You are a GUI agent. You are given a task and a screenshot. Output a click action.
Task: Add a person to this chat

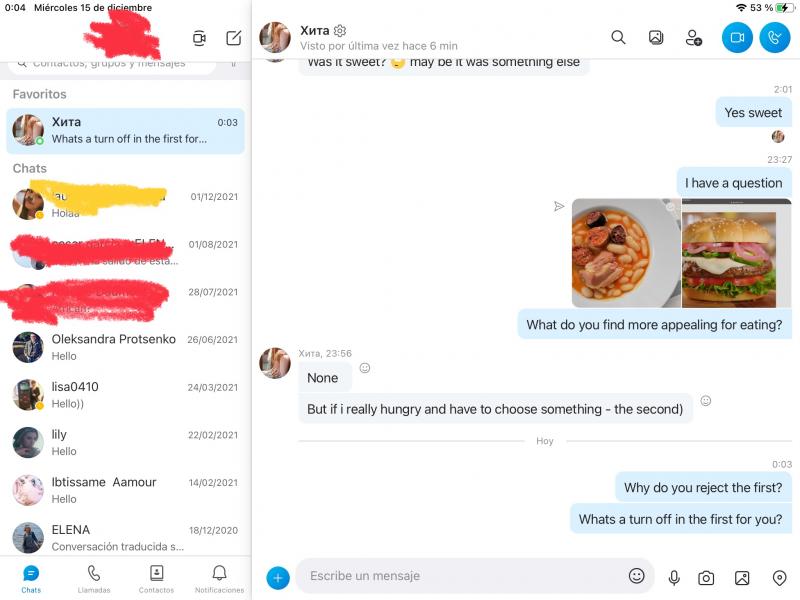693,38
